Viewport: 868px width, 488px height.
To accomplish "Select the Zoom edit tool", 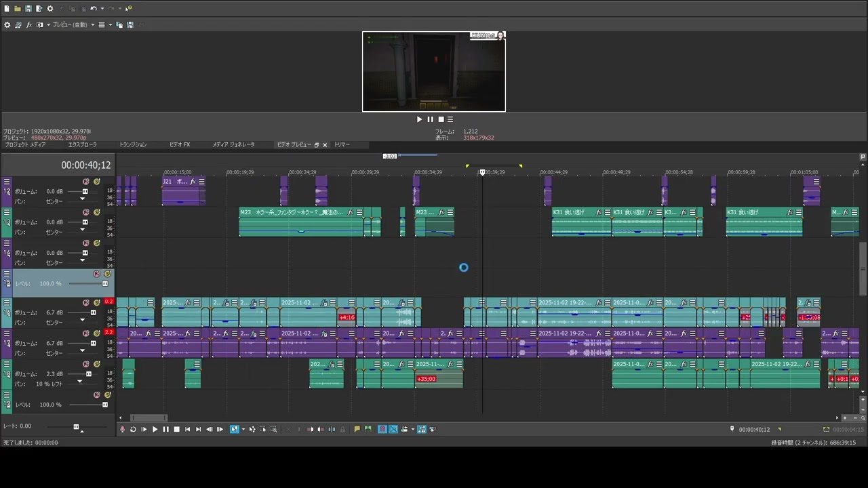I will click(x=274, y=429).
